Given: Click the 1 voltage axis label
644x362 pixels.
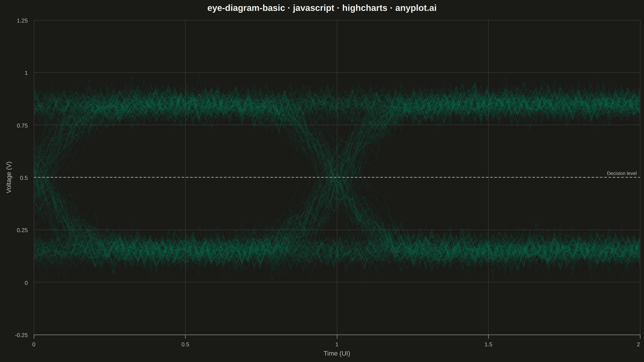Looking at the screenshot, I should tap(26, 73).
